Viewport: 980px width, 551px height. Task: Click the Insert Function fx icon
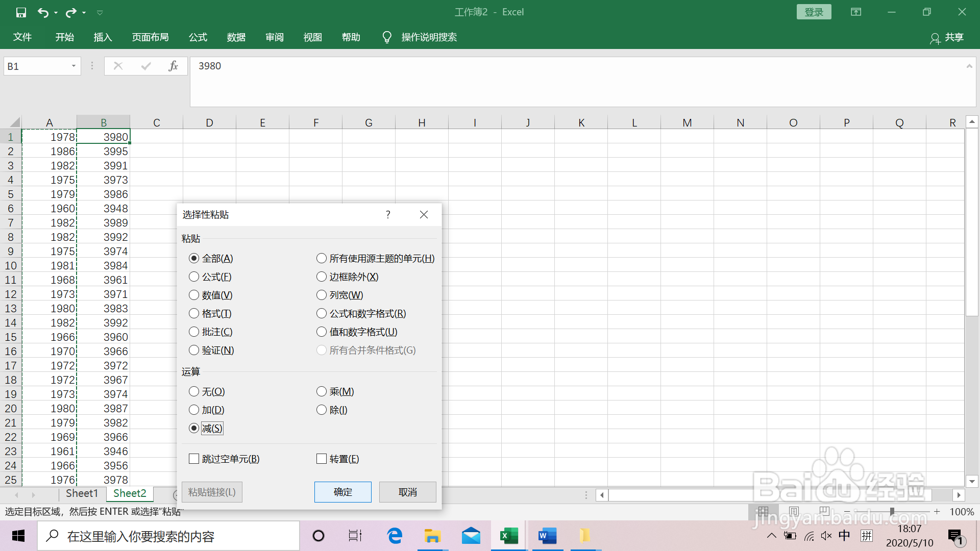[173, 65]
